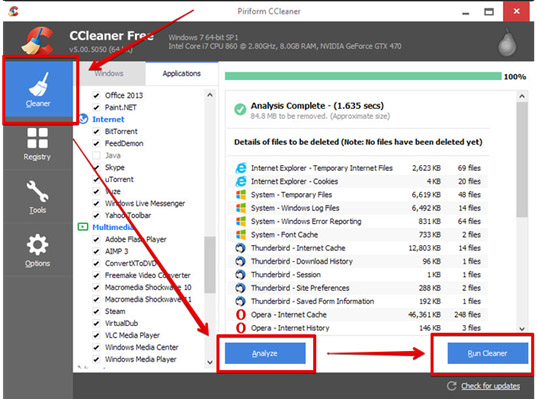The height and width of the screenshot is (399, 538).
Task: Toggle the ConvertXToDVD checkbox
Action: (96, 263)
